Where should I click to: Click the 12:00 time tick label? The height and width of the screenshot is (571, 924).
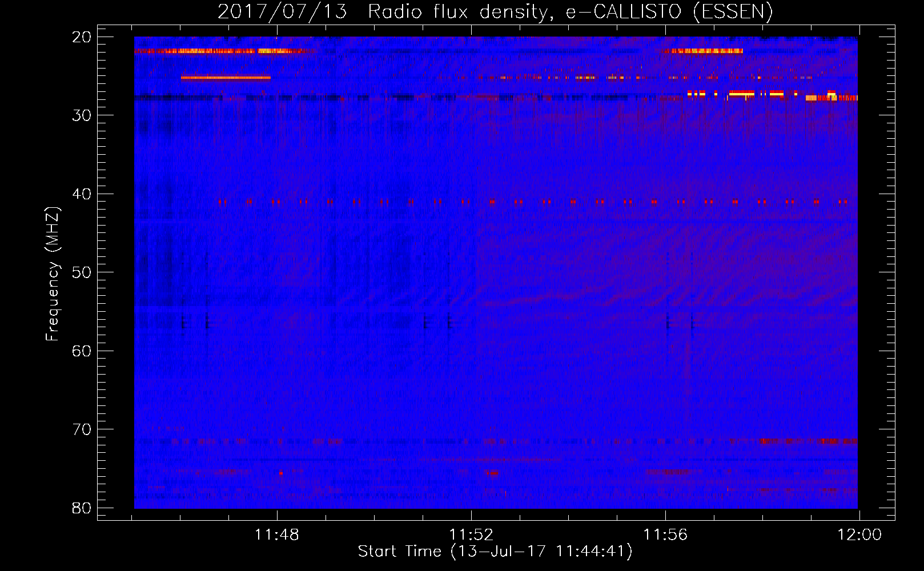click(859, 535)
